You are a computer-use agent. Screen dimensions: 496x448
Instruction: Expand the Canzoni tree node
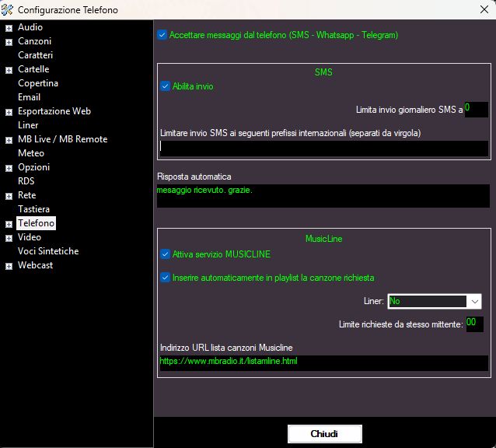click(9, 41)
